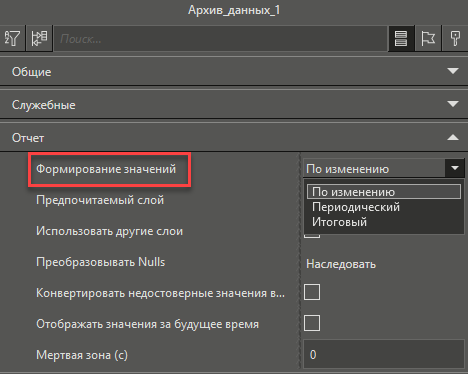This screenshot has width=468, height=374.
Task: Select the Преобразовывать Nulls property label
Action: coord(100,262)
